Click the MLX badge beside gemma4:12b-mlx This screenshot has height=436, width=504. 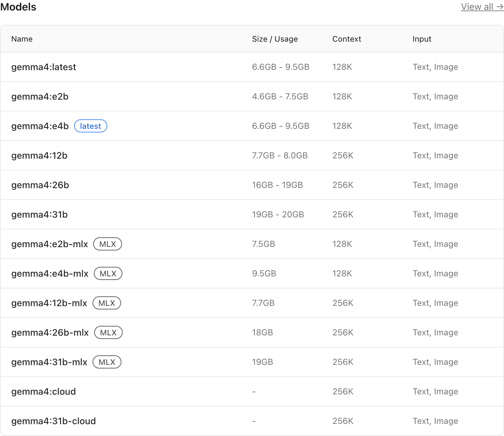107,303
